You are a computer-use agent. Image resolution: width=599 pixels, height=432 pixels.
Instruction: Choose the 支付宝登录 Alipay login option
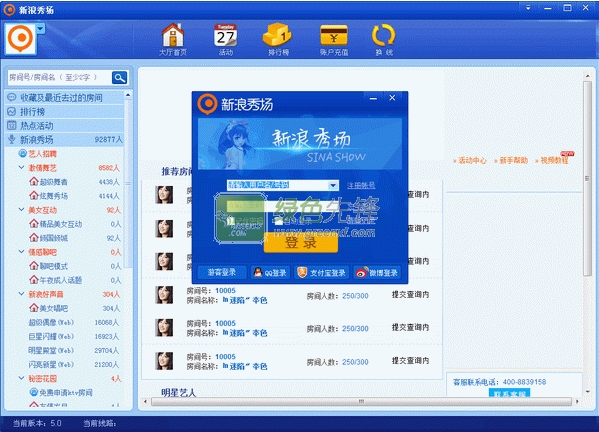click(x=321, y=272)
